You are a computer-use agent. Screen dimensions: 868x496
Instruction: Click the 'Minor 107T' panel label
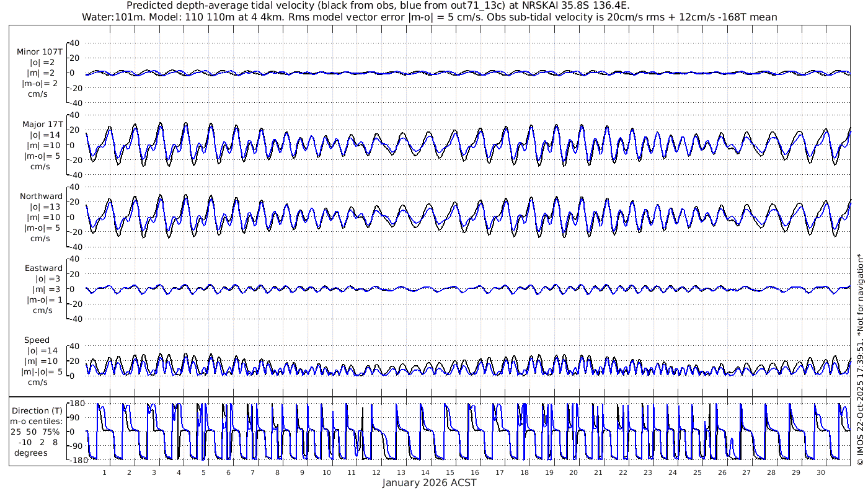(40, 52)
